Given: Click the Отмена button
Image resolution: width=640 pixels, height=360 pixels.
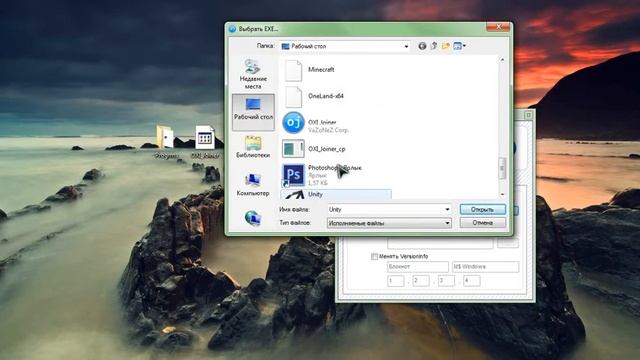Looking at the screenshot, I should click(482, 223).
